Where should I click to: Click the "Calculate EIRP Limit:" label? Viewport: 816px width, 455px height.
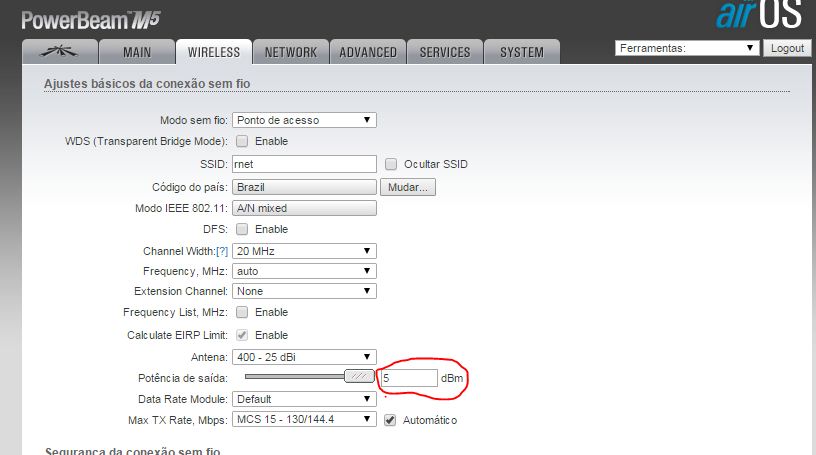(177, 335)
